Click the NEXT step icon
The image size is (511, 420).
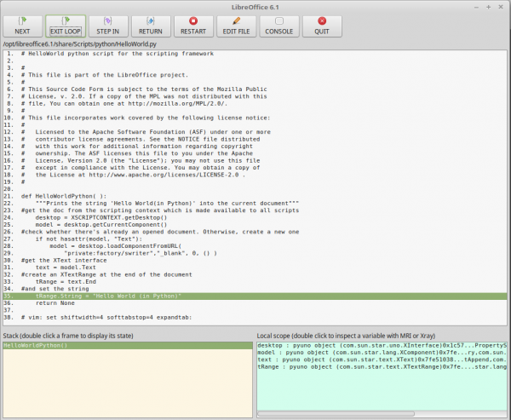coord(22,21)
